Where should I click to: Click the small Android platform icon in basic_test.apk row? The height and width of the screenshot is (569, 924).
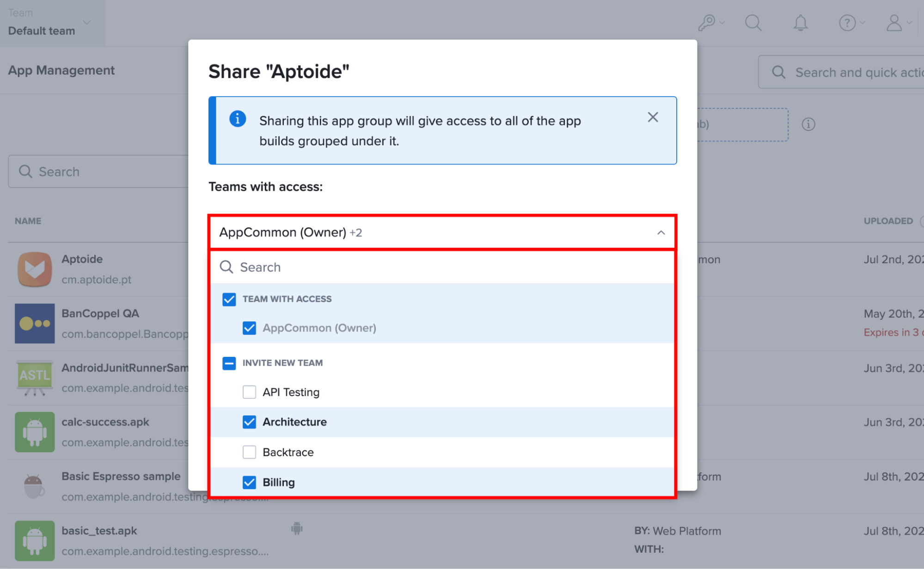[x=297, y=528]
